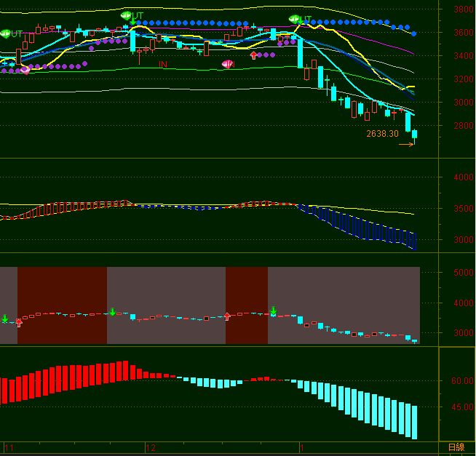Viewport: 476px width, 456px height.
Task: Click the final cyan candlestick in price chart
Action: (414, 136)
